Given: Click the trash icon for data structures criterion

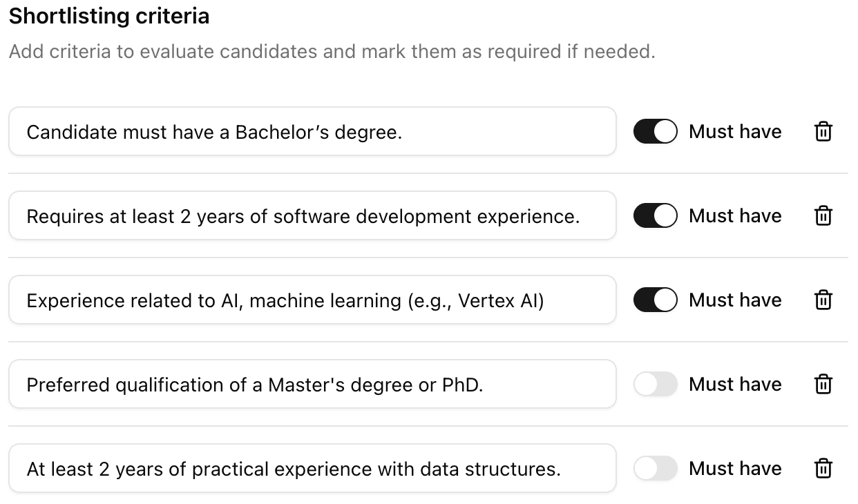Looking at the screenshot, I should pyautogui.click(x=823, y=468).
